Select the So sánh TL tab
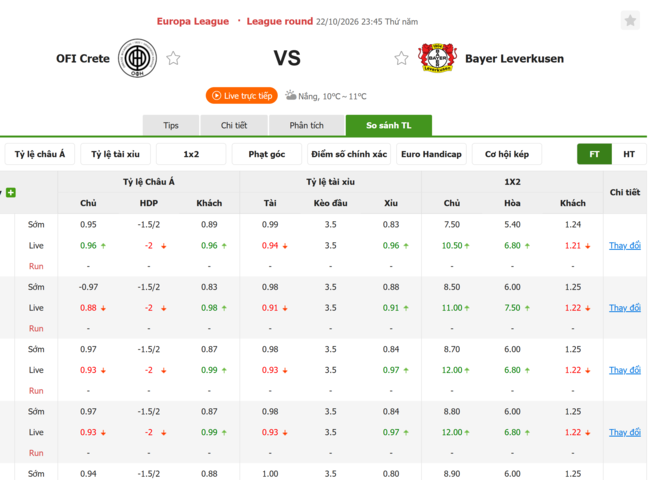 tap(389, 125)
